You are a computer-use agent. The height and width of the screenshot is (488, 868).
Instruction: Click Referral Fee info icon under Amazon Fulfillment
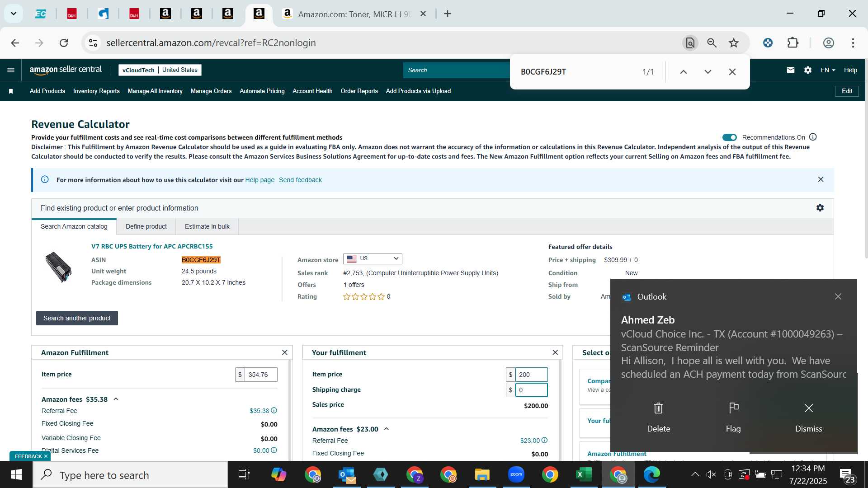pyautogui.click(x=274, y=411)
